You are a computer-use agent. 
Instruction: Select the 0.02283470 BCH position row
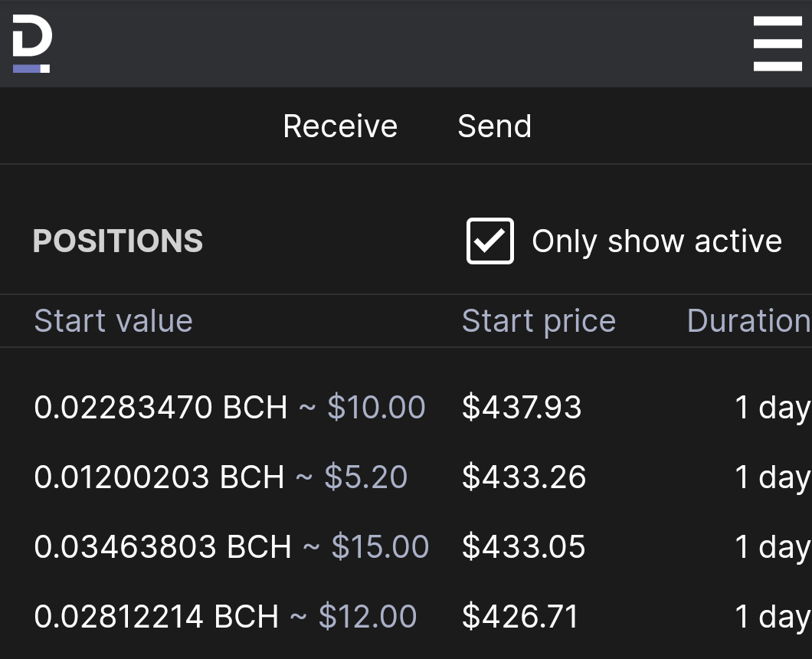tap(406, 407)
